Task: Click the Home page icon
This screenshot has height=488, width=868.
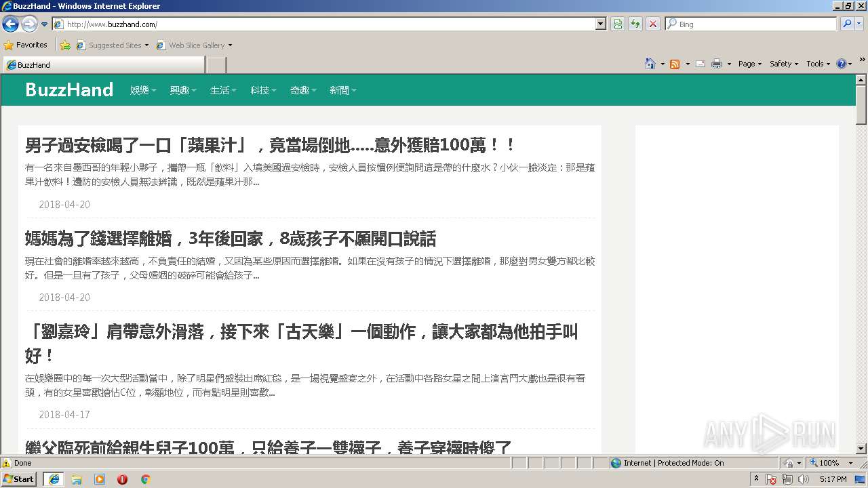Action: click(x=650, y=64)
